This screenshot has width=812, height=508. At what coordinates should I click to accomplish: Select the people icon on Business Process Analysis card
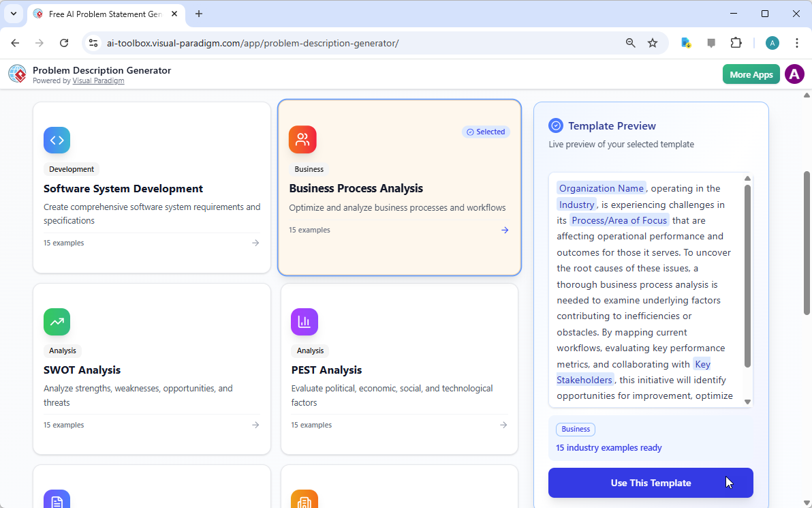click(x=302, y=139)
